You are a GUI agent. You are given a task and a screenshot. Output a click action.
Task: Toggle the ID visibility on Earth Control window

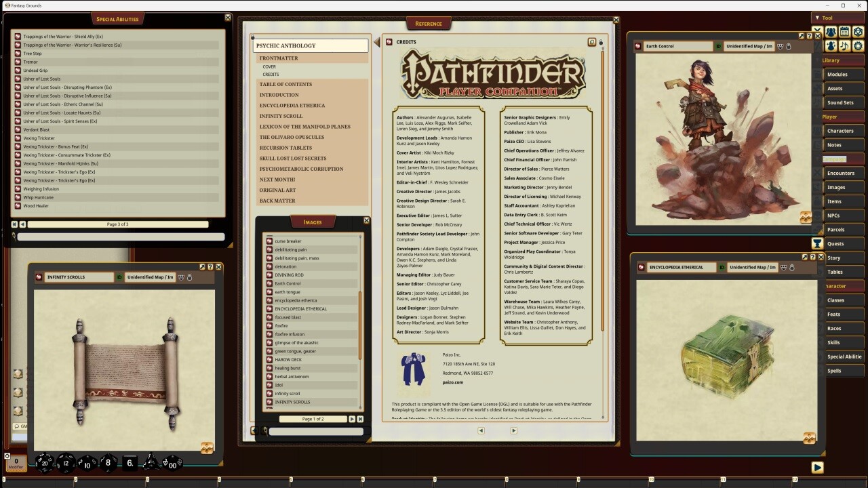coord(719,46)
